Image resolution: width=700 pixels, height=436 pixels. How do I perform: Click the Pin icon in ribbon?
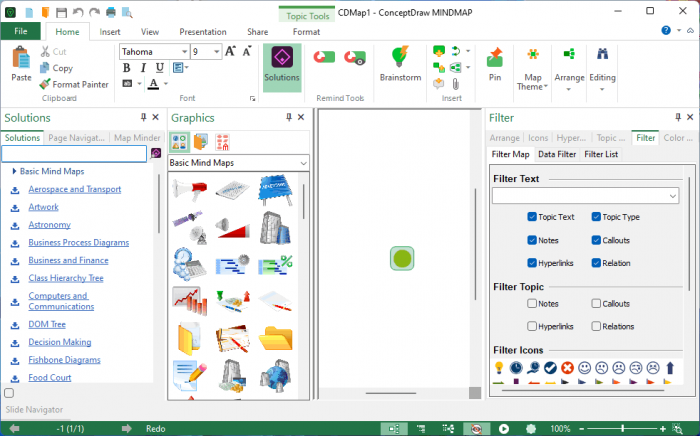tap(494, 65)
